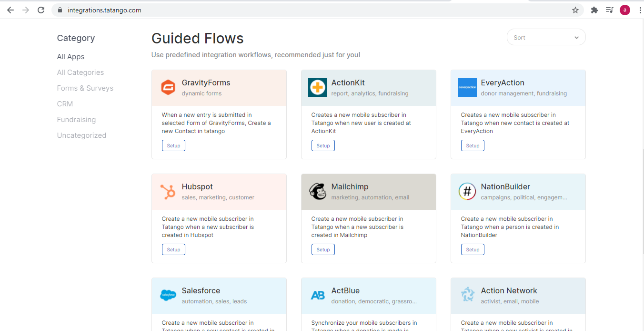Click 'automation, sales, leads' tag text

[214, 301]
